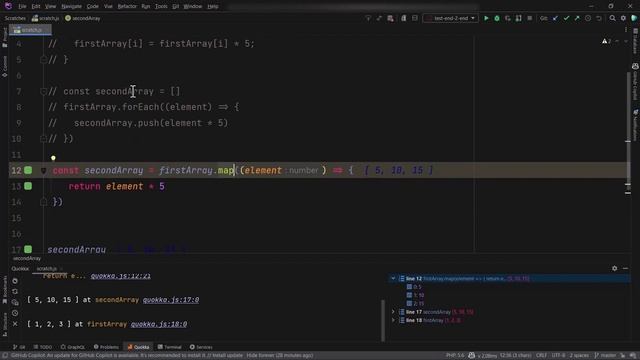This screenshot has width=640, height=360.
Task: Fold the map callback at line 12
Action: coord(43,170)
